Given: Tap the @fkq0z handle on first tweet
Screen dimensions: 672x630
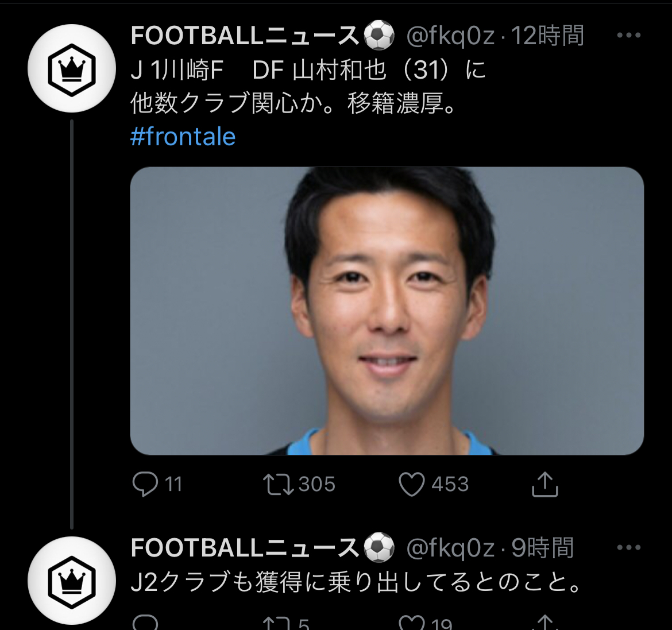Looking at the screenshot, I should tap(450, 36).
